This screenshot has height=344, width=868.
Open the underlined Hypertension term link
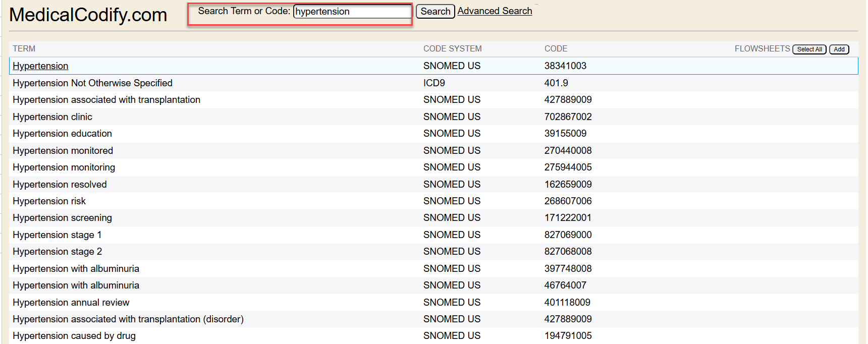point(40,66)
